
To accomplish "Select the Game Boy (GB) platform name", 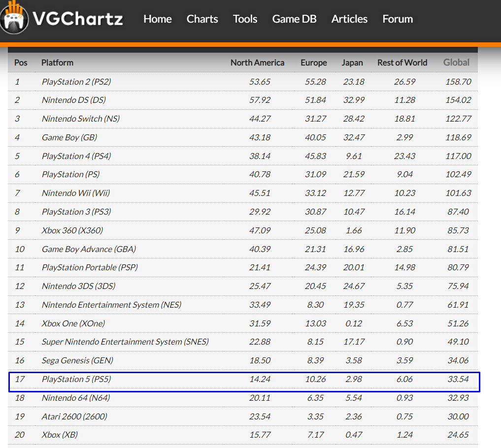I will 69,137.
